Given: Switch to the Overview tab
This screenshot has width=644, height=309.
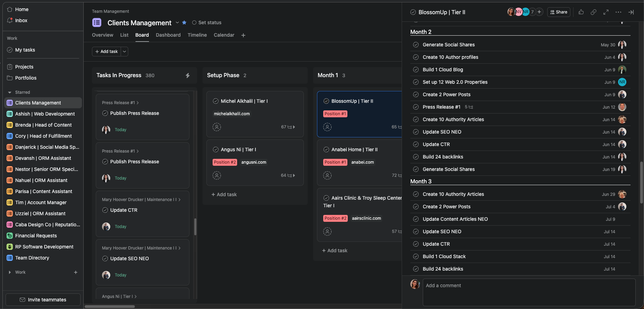Looking at the screenshot, I should tap(103, 35).
